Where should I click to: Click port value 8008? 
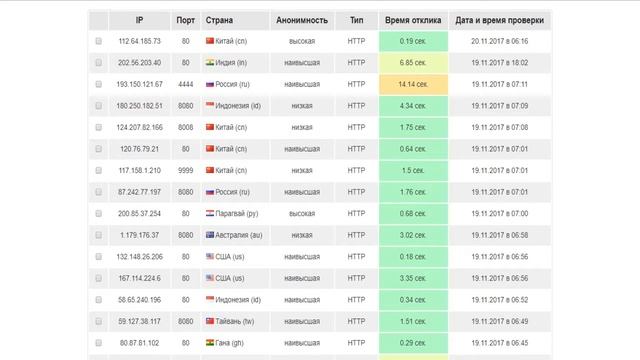pos(186,127)
